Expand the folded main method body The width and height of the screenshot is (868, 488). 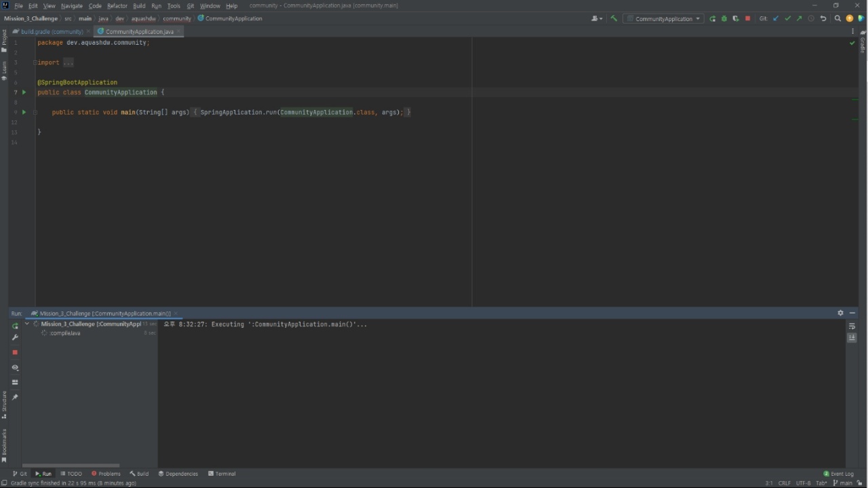(x=35, y=112)
